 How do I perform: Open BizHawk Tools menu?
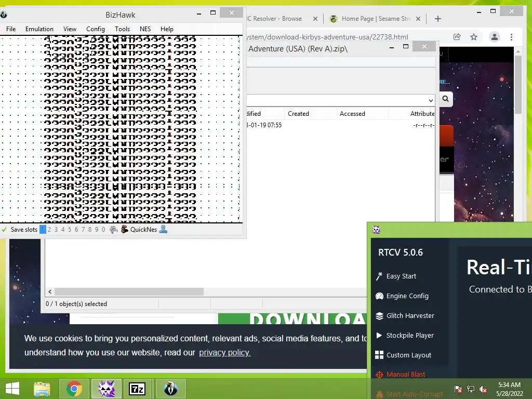click(122, 29)
